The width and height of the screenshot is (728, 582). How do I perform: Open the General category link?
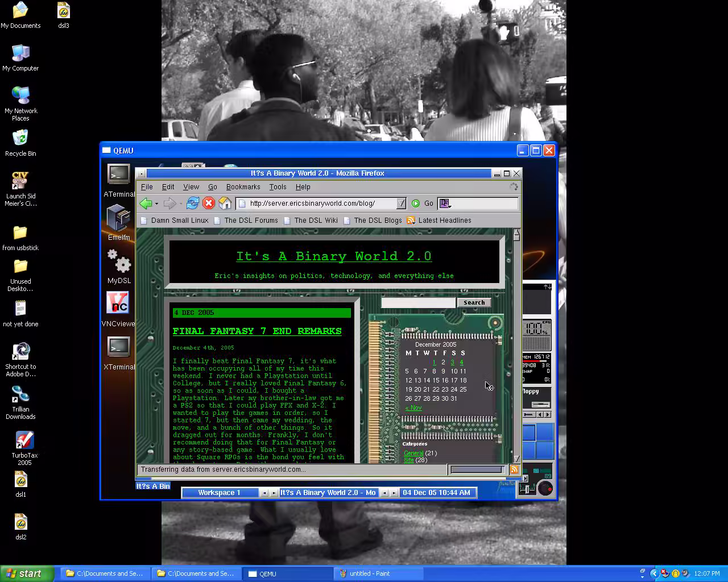coord(413,453)
